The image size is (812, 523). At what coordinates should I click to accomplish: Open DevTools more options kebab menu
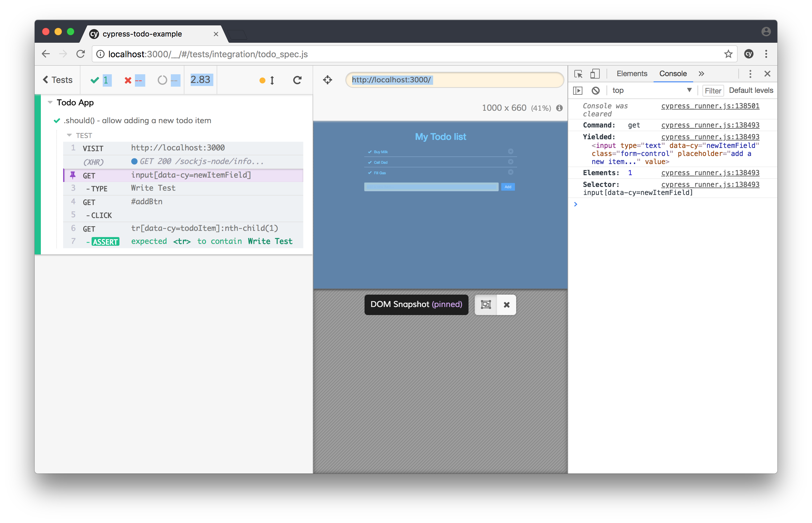750,74
